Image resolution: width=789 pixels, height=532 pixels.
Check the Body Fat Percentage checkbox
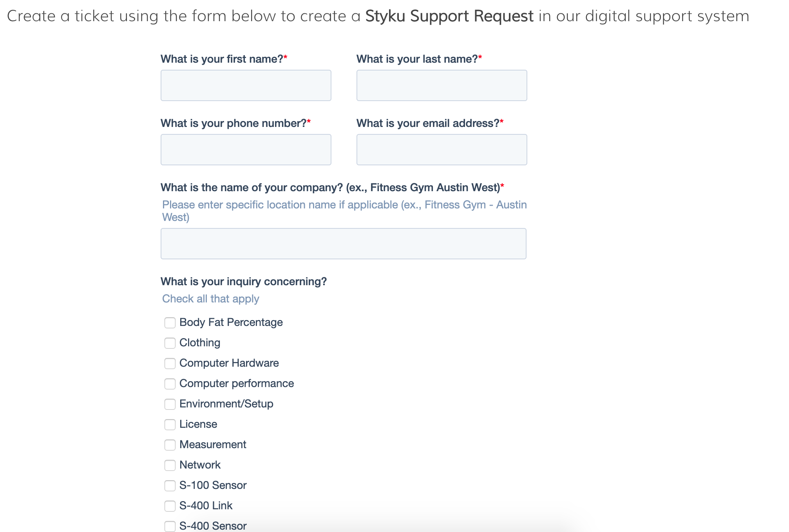point(170,323)
